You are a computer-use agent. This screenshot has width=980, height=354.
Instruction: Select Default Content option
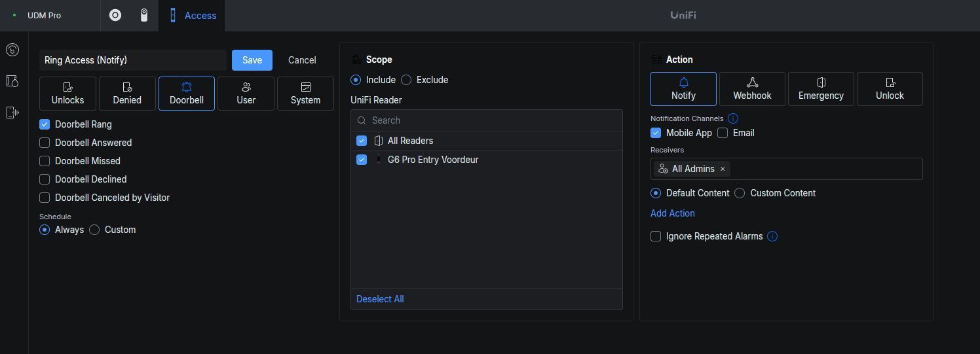click(x=656, y=193)
